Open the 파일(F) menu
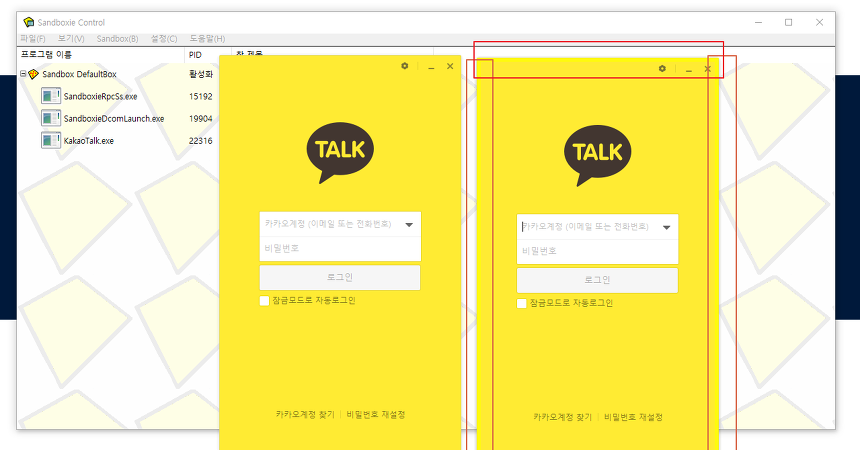Screen dimensions: 860x450 click(32, 38)
